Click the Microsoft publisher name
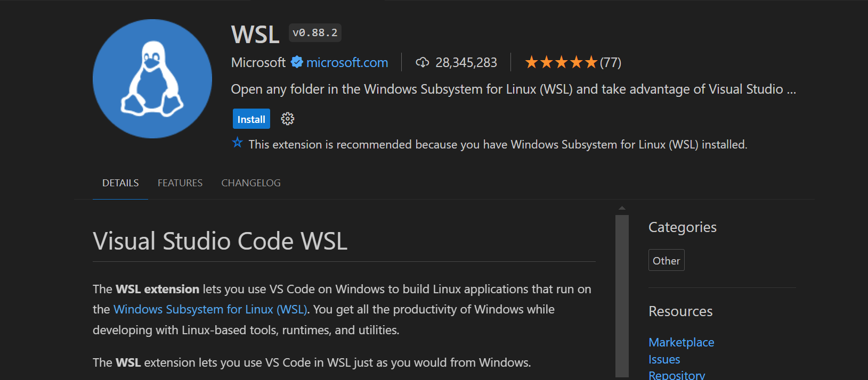The height and width of the screenshot is (380, 868). 258,62
